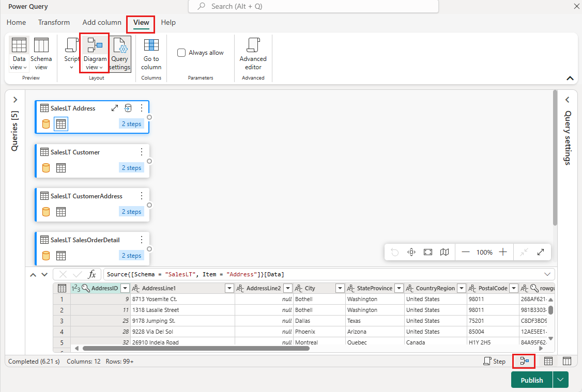
Task: Open the Home tab
Action: (x=17, y=22)
